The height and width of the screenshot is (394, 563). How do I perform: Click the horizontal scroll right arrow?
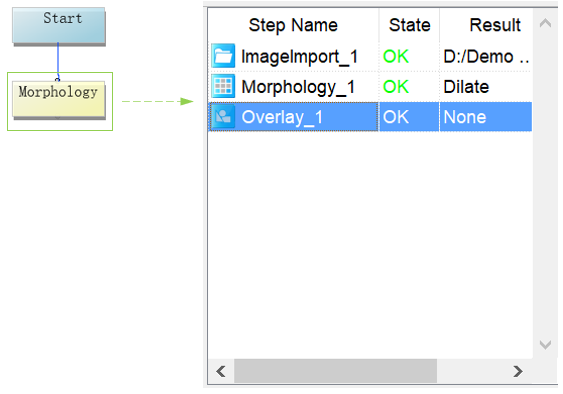coord(518,371)
